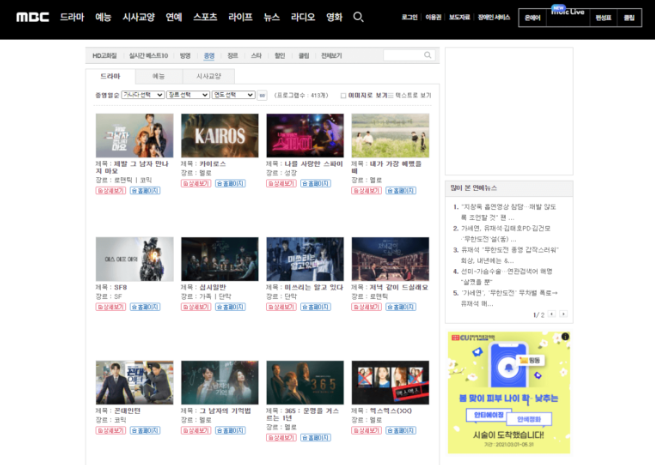
Task: Click HD고화질 in the sub-navigation
Action: (x=104, y=56)
